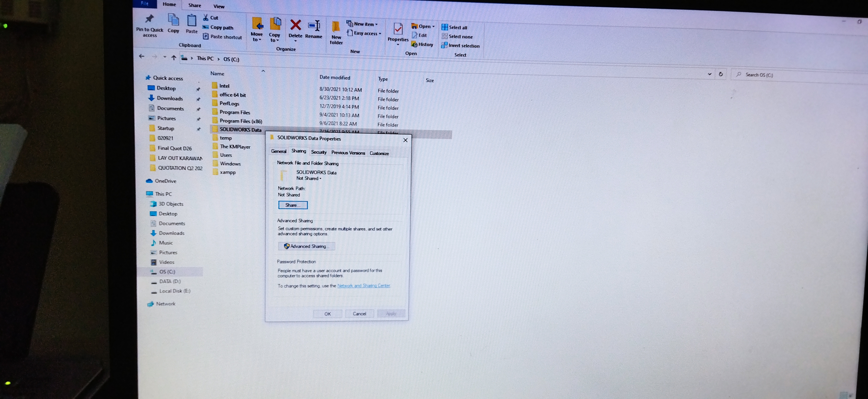The width and height of the screenshot is (868, 399).
Task: Click the Delete dropdown arrow
Action: coord(296,41)
